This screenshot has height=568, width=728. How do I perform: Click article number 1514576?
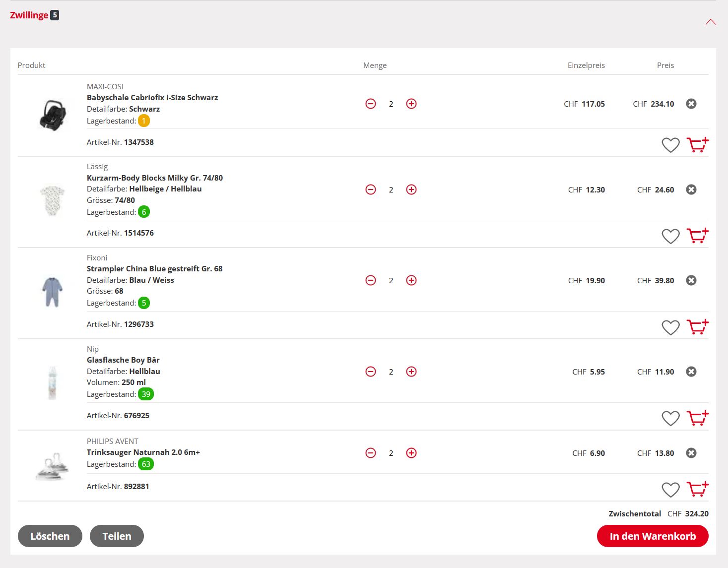139,233
